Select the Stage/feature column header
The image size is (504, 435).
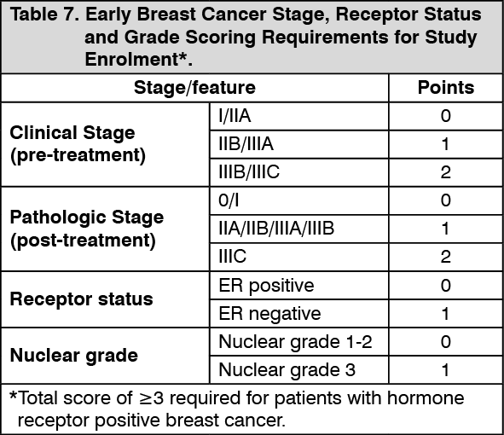194,88
